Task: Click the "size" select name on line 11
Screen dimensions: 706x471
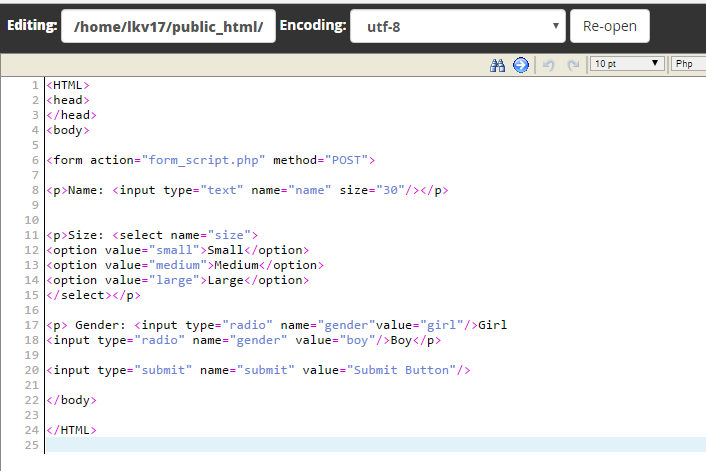Action: pyautogui.click(x=229, y=235)
